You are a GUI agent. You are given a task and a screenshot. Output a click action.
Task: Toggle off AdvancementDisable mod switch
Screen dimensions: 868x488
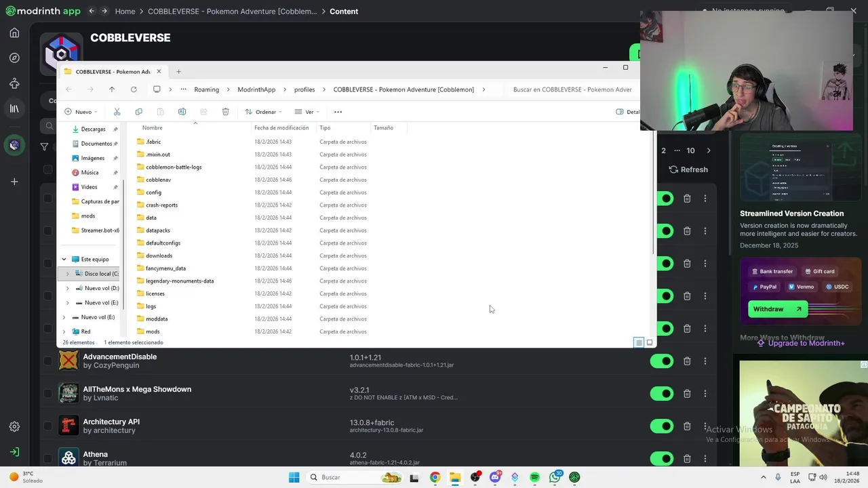[662, 361]
